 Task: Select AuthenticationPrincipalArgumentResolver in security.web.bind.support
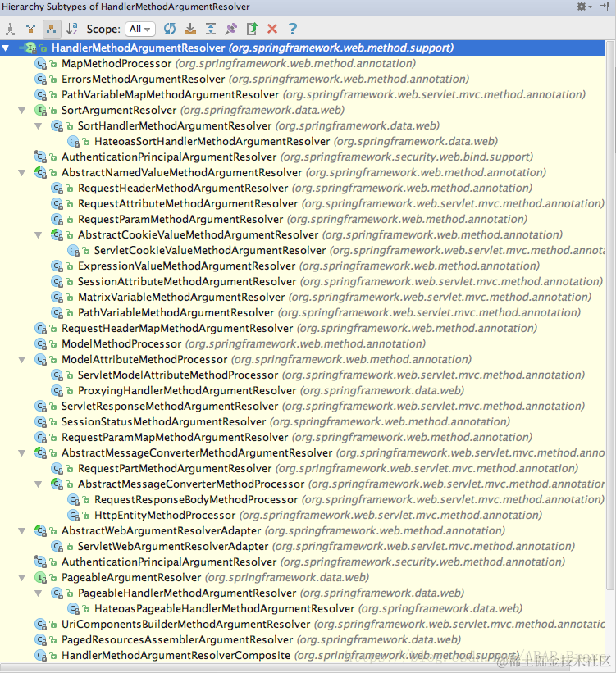[x=303, y=157]
